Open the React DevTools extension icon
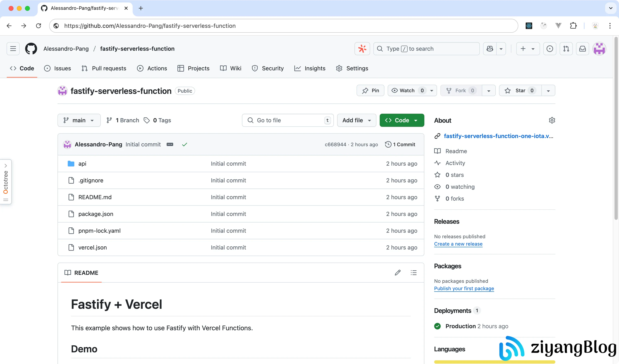 point(529,26)
